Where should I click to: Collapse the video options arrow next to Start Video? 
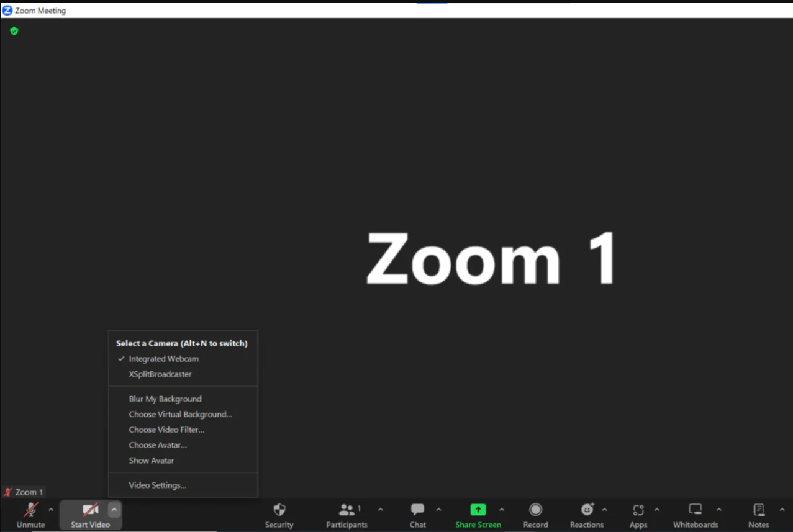[114, 510]
